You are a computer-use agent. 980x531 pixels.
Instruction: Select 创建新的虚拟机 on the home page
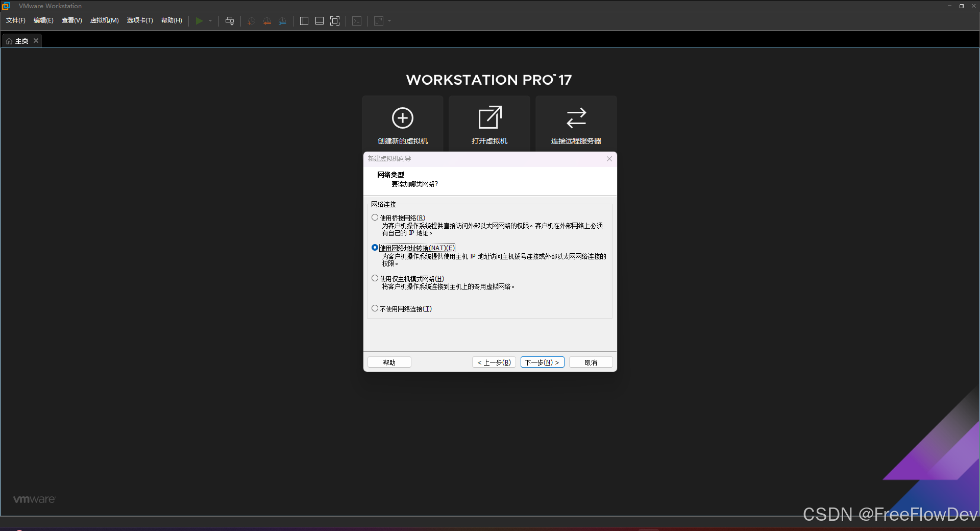(402, 123)
